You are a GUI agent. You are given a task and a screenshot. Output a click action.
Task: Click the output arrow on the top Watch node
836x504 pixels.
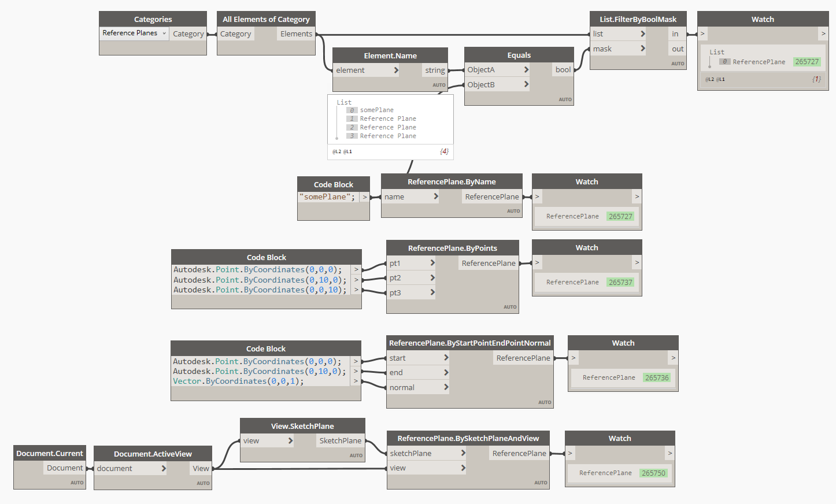[824, 34]
